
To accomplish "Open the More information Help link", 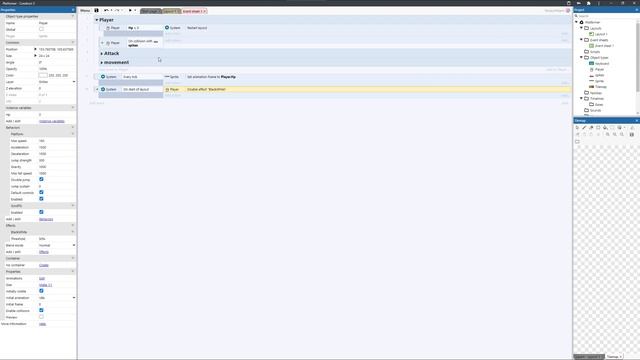I will click(42, 324).
